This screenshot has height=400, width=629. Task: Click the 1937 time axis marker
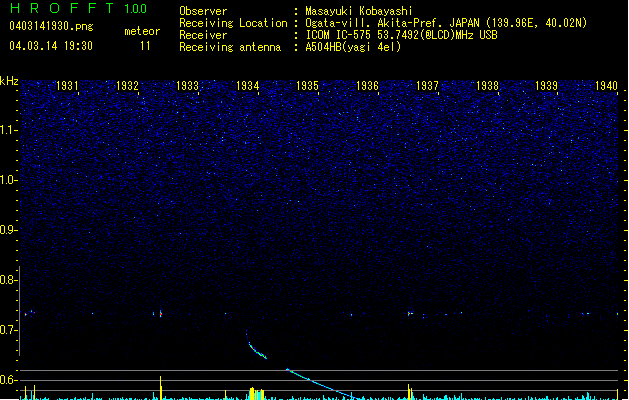[427, 86]
